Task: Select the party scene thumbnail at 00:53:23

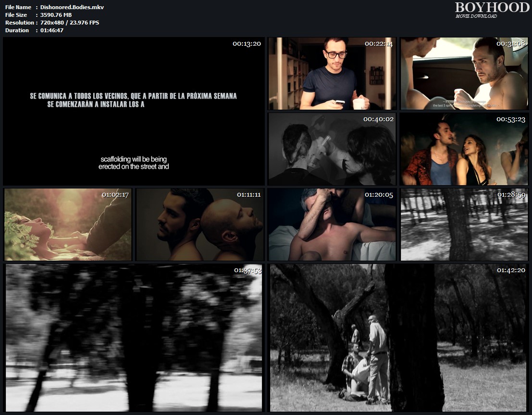Action: 464,149
